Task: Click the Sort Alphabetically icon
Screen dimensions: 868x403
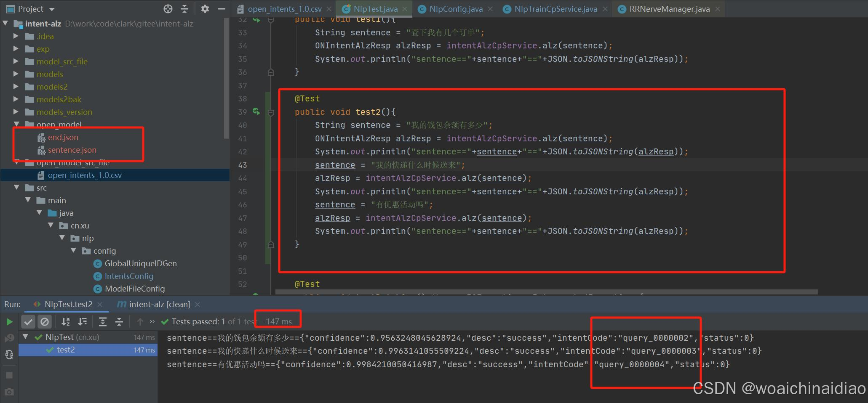Action: 66,322
